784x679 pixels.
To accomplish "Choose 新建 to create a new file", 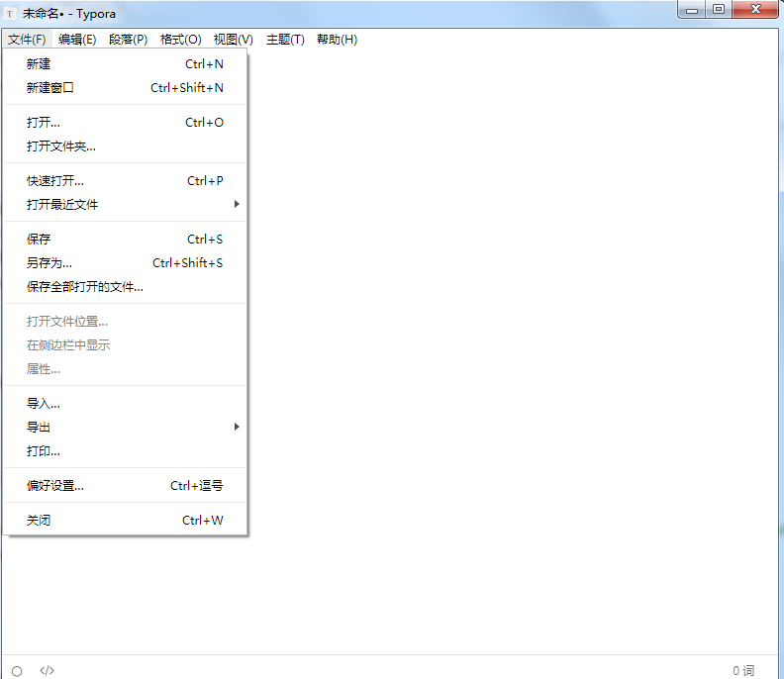I will pos(125,64).
